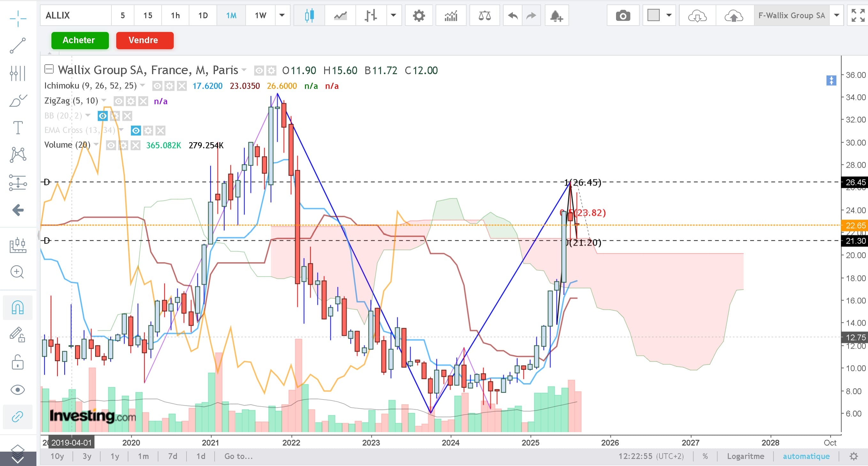868x466 pixels.
Task: Select the 1y range at bottom
Action: [x=115, y=456]
